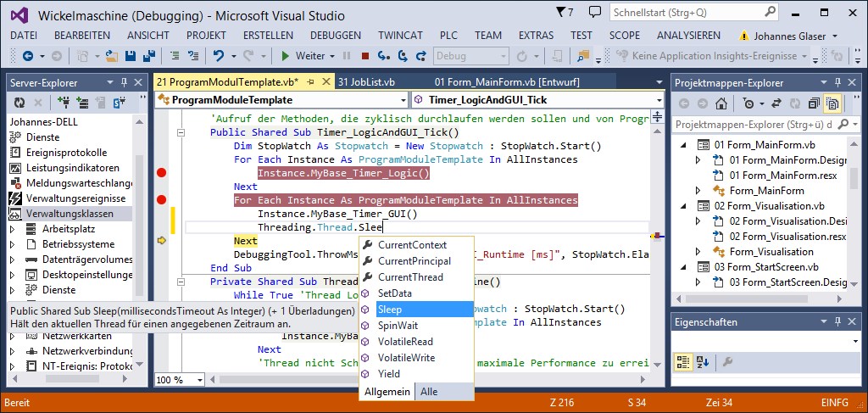Image resolution: width=868 pixels, height=413 pixels.
Task: Expand the Arbeitsplatz node in Server-Explorer
Action: [x=12, y=229]
